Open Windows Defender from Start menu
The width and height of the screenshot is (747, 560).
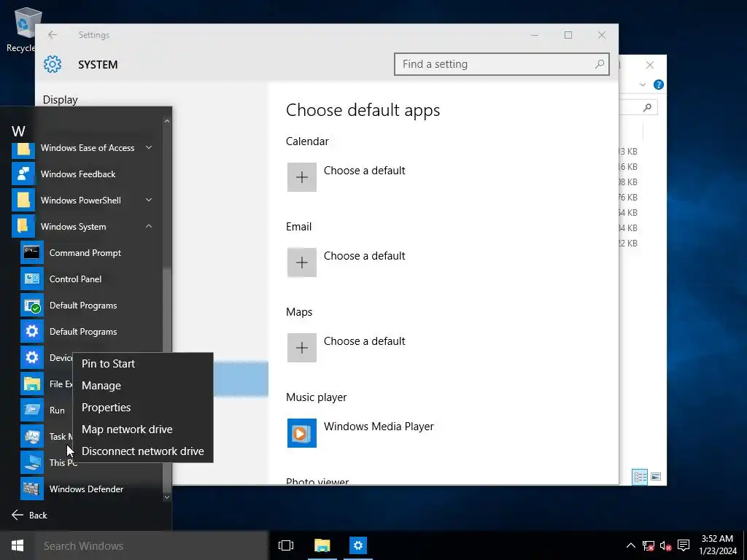tap(86, 489)
